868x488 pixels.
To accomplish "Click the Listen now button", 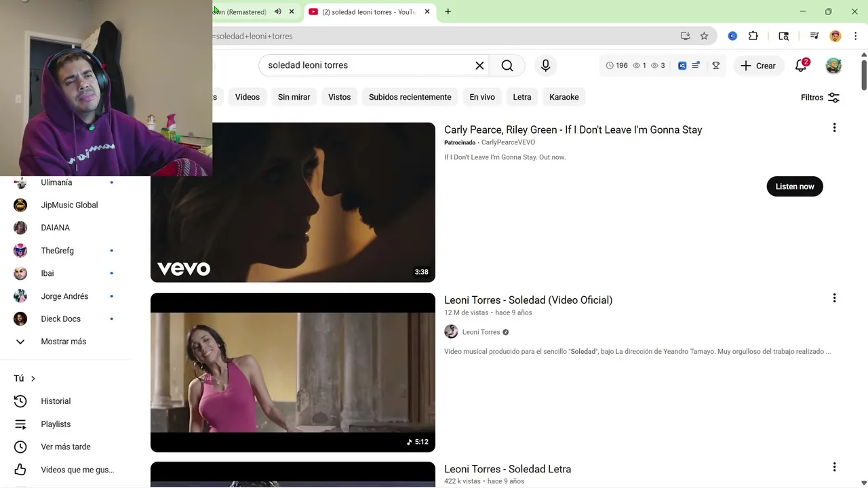I will [795, 186].
